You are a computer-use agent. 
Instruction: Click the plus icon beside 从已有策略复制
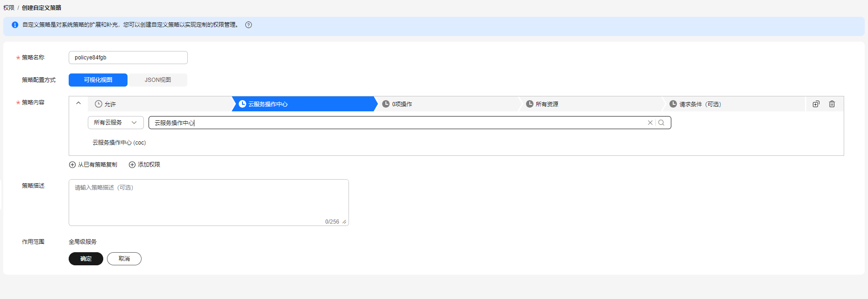click(72, 165)
